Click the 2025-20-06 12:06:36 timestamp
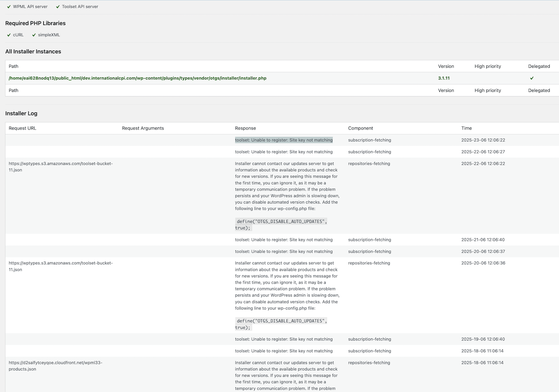 (x=483, y=263)
